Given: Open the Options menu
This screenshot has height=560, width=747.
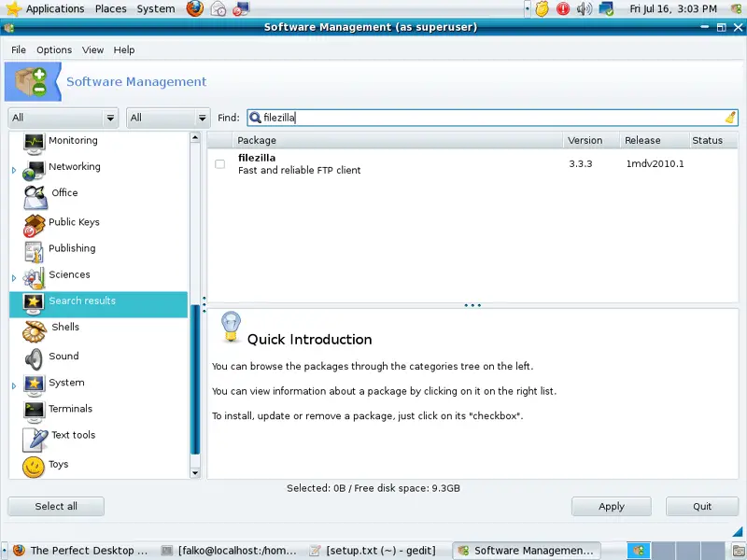Looking at the screenshot, I should click(x=54, y=50).
